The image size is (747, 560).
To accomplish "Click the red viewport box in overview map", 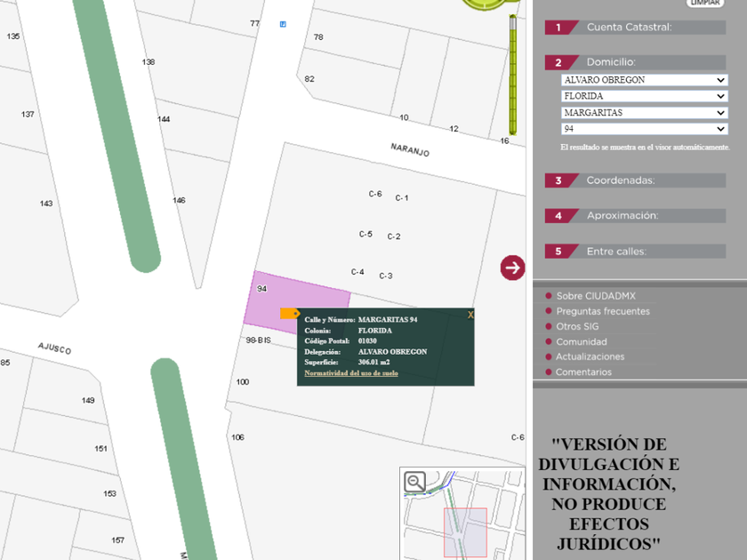I will click(x=465, y=532).
